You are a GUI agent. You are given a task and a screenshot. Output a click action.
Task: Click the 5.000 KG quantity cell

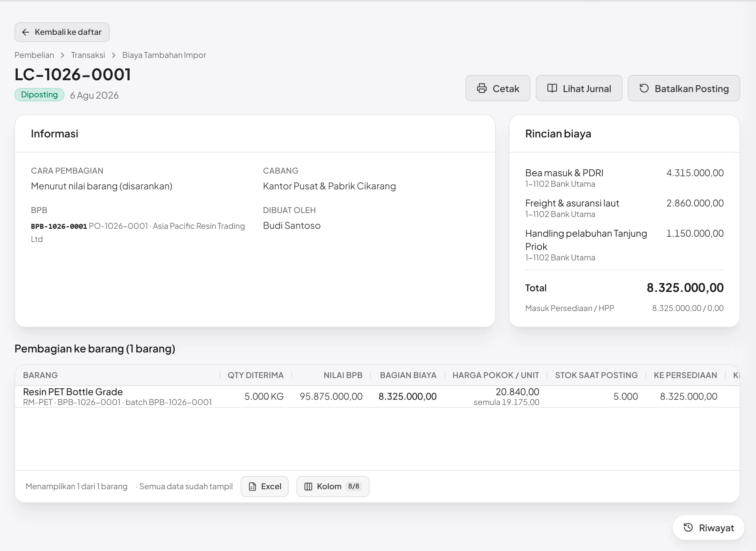click(264, 396)
